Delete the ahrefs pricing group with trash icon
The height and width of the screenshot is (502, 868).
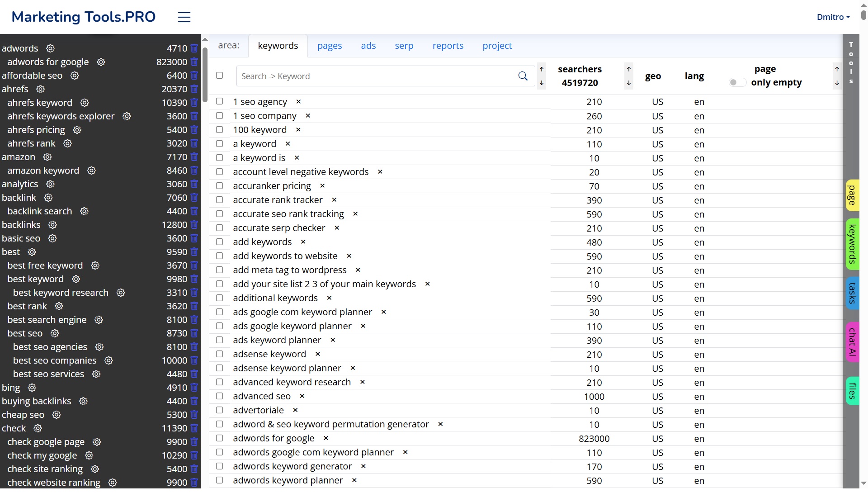pos(194,130)
